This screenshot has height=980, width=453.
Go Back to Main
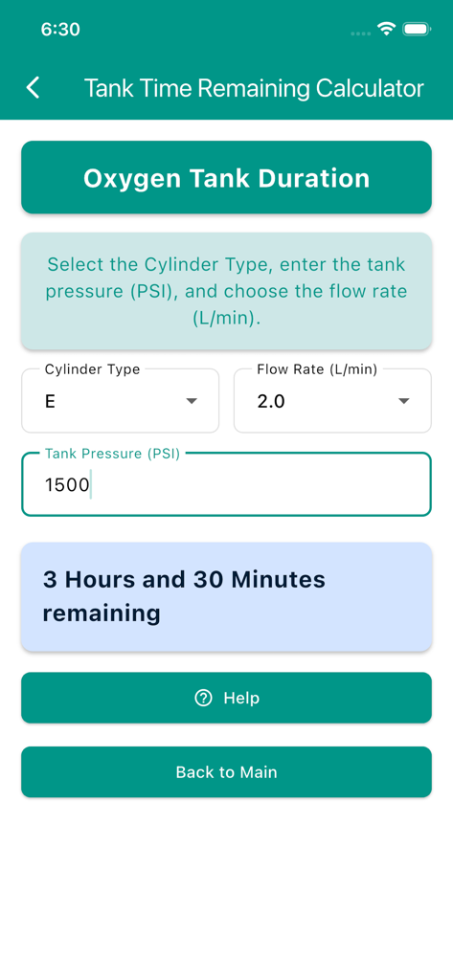coord(226,772)
